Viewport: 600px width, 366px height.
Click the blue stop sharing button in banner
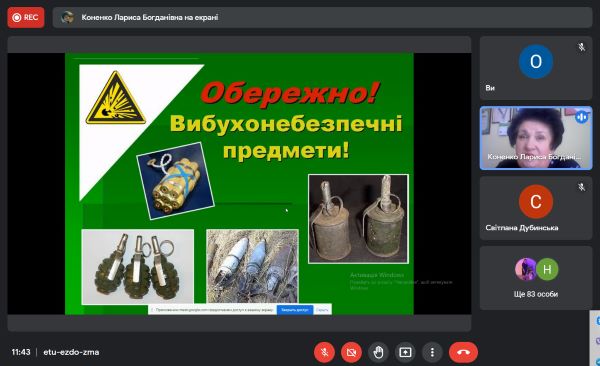point(295,310)
